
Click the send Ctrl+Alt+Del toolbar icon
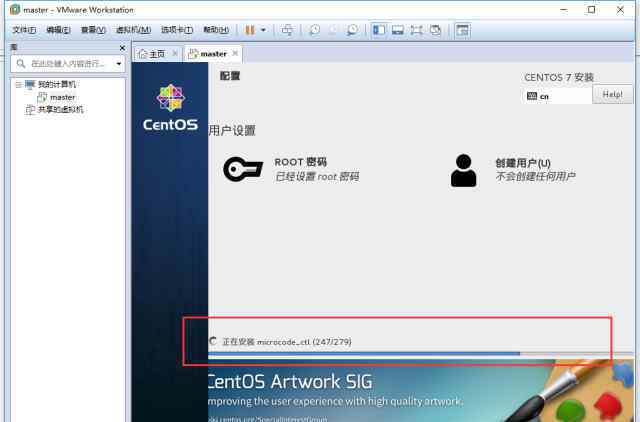(287, 30)
